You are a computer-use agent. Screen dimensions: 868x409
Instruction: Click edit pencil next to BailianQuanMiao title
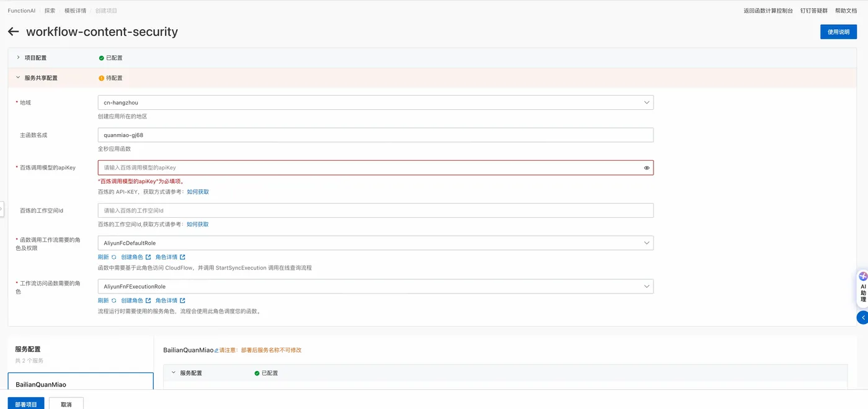pyautogui.click(x=216, y=350)
